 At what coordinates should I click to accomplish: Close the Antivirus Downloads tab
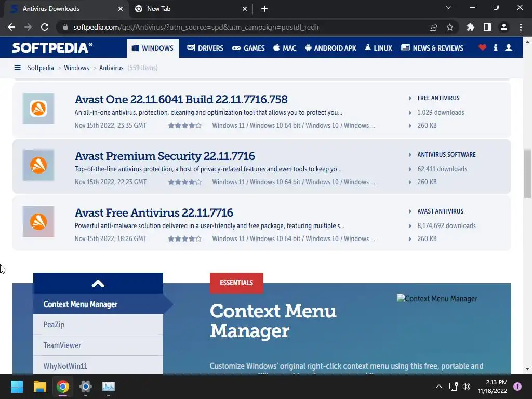tap(120, 9)
